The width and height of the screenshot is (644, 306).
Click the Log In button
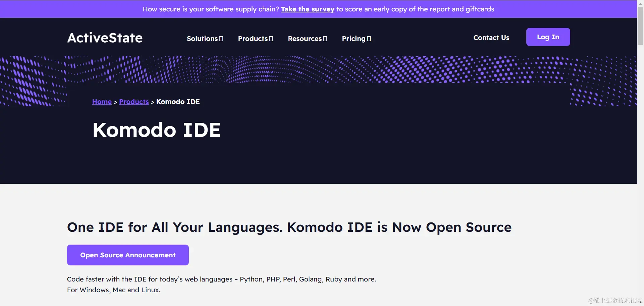(x=548, y=37)
